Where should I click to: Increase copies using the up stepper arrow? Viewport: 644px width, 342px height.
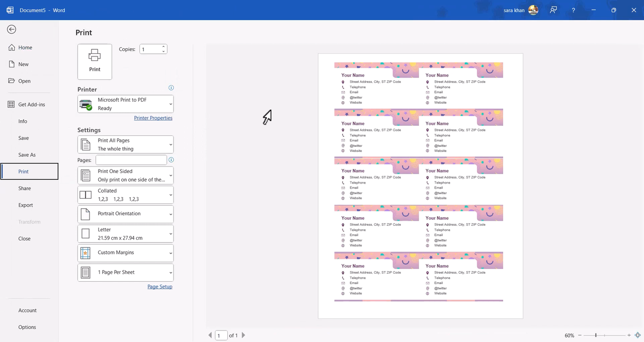coord(164,47)
